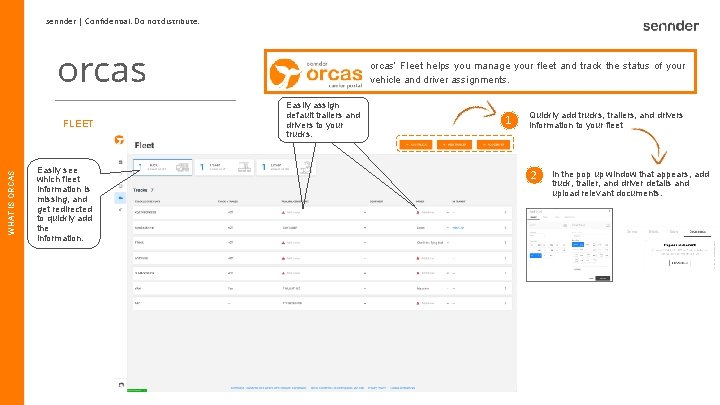
Task: Select the Drivers summary card
Action: pyautogui.click(x=286, y=167)
